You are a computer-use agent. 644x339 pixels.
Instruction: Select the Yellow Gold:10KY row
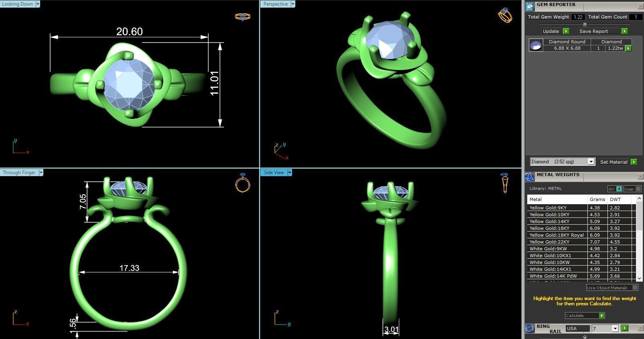tap(581, 215)
